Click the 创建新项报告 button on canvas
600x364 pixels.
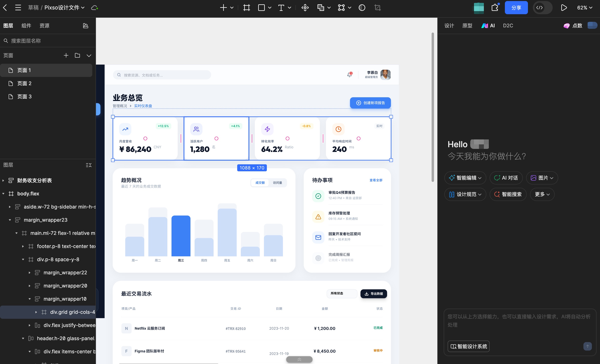click(x=370, y=103)
